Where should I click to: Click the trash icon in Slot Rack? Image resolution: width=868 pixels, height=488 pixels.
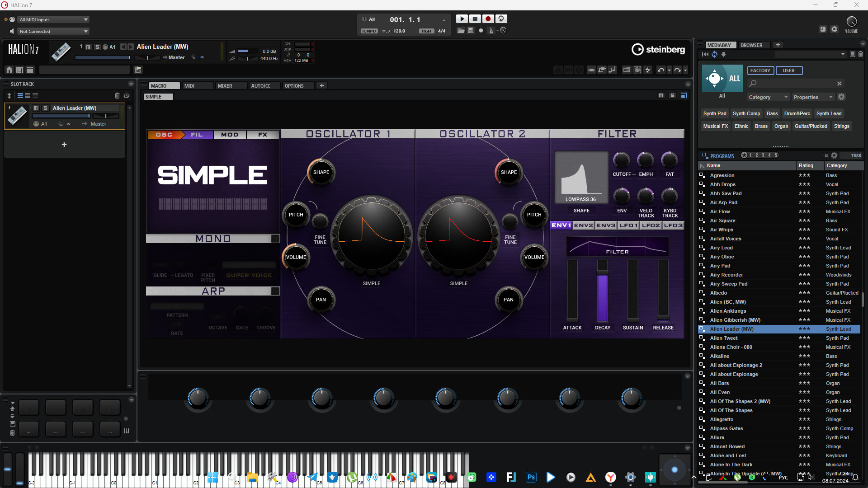click(117, 96)
